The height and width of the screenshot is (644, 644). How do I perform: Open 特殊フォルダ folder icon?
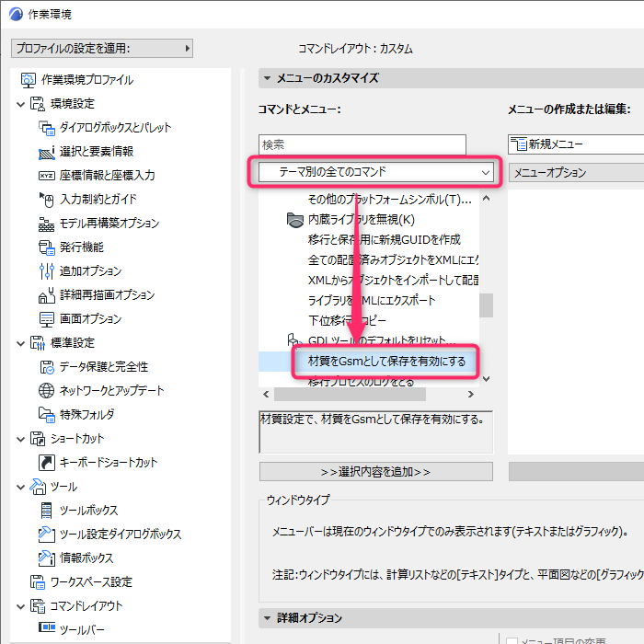pyautogui.click(x=46, y=415)
